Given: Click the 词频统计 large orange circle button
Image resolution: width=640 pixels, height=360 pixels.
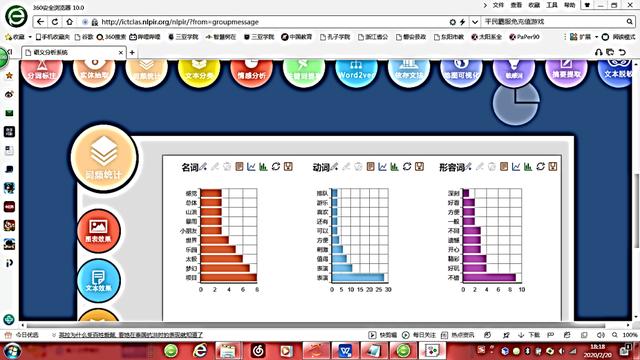Looking at the screenshot, I should pyautogui.click(x=104, y=158).
